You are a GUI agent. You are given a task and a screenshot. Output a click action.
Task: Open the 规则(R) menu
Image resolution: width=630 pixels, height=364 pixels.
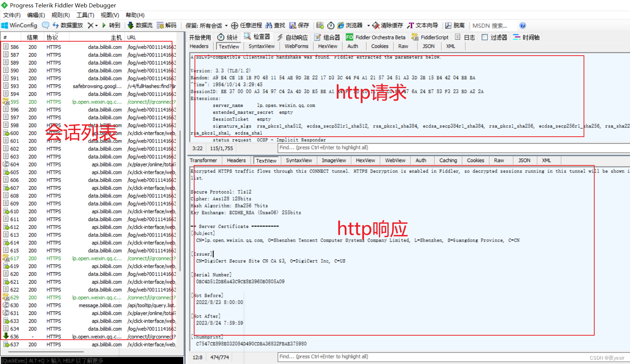(60, 15)
